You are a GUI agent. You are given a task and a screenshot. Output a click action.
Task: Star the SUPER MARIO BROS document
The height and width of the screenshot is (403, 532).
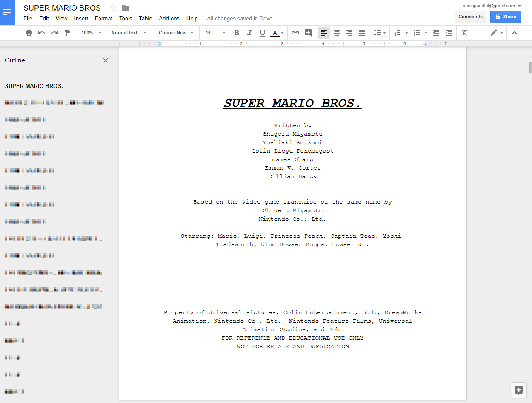tap(114, 8)
